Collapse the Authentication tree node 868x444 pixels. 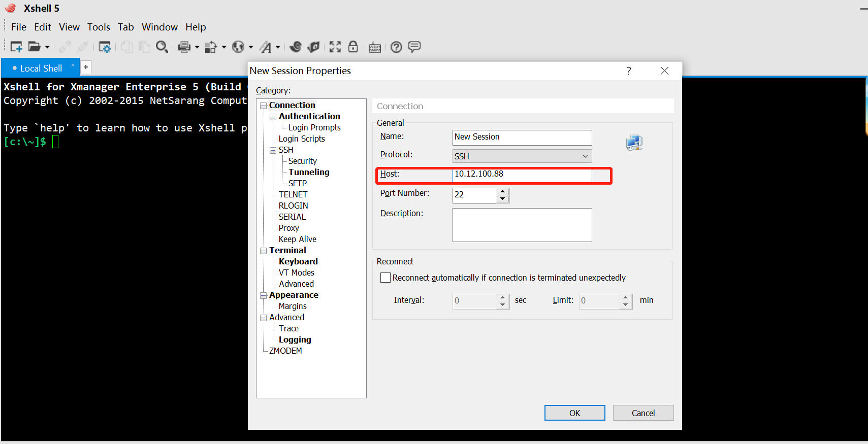(x=273, y=117)
